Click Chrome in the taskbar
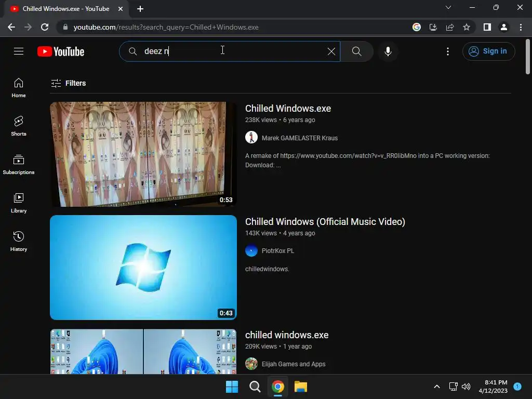 278,387
